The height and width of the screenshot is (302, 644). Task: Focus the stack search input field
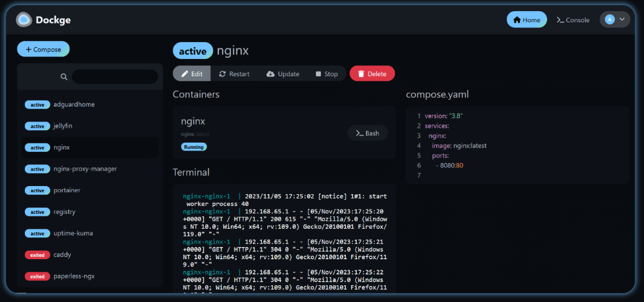tap(115, 77)
